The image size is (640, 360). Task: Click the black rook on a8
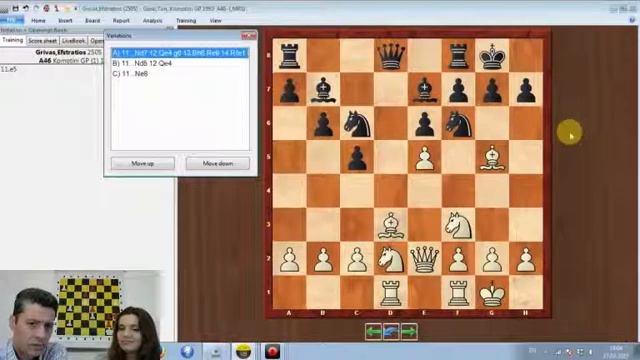click(289, 56)
